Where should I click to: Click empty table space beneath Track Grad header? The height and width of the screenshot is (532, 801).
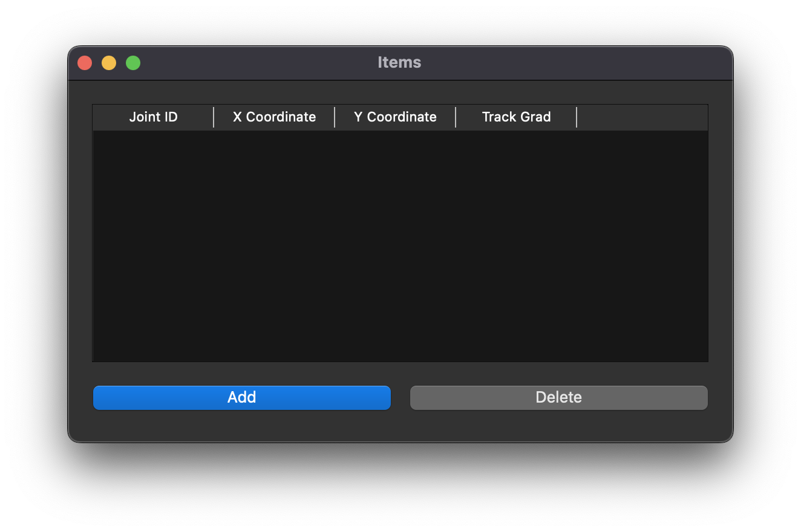click(516, 245)
